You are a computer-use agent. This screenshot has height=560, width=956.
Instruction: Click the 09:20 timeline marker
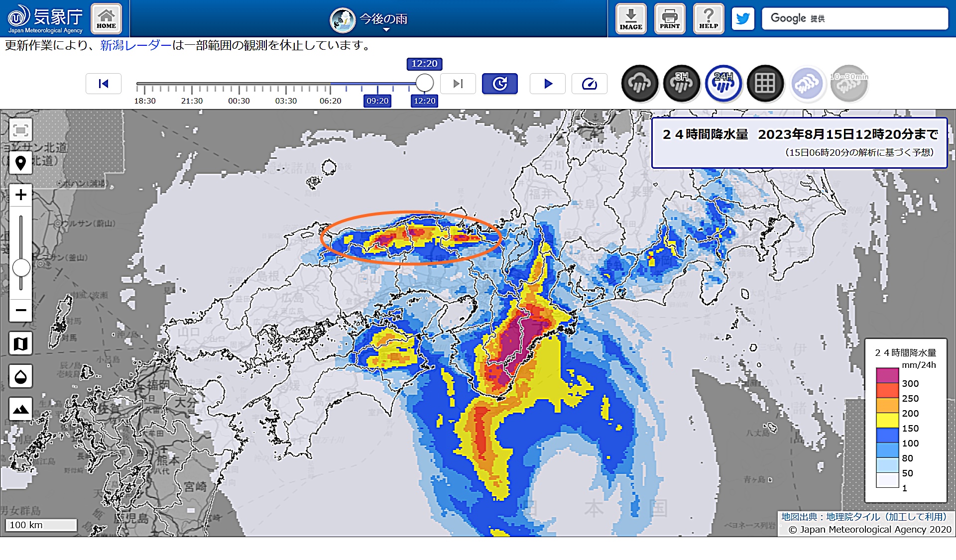click(x=377, y=101)
